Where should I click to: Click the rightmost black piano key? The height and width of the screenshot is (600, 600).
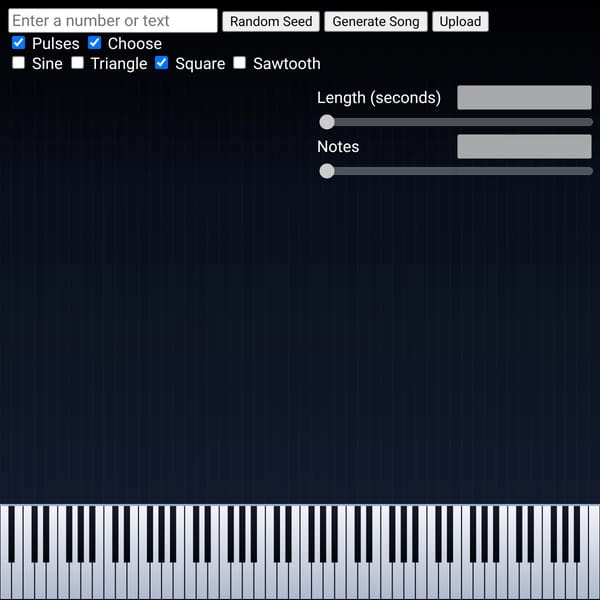click(x=577, y=534)
